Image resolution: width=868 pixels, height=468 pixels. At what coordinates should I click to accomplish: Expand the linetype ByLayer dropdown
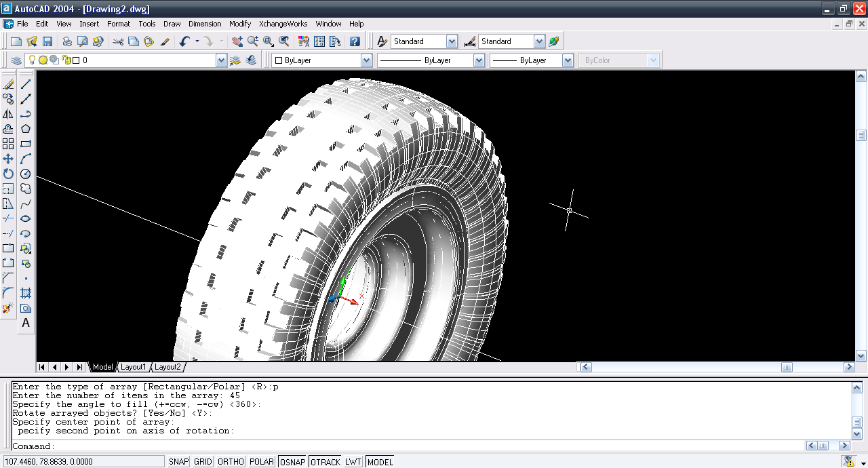click(x=479, y=60)
